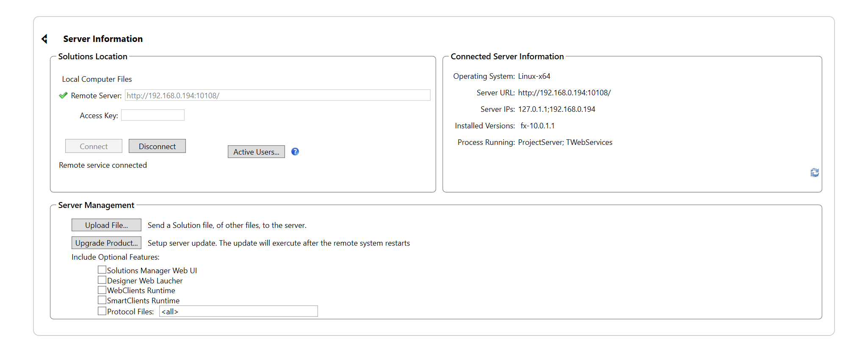The image size is (868, 352).
Task: Enable Solutions Manager Web UI feature
Action: click(x=102, y=270)
